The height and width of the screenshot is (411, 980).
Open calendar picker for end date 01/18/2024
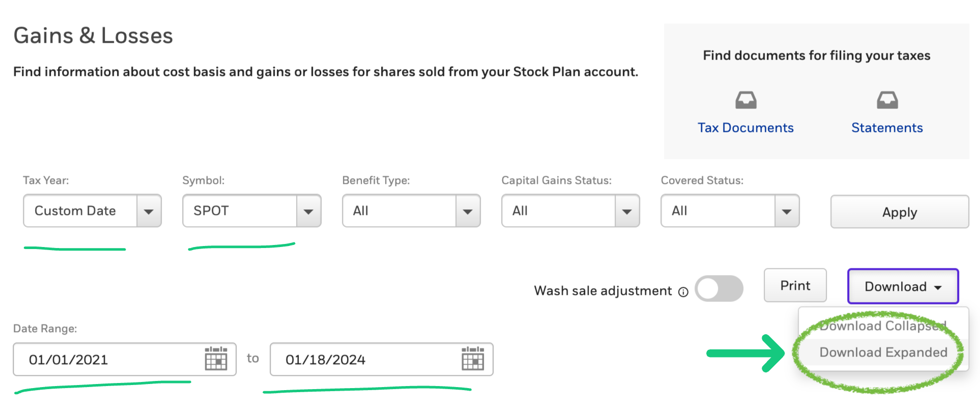472,359
